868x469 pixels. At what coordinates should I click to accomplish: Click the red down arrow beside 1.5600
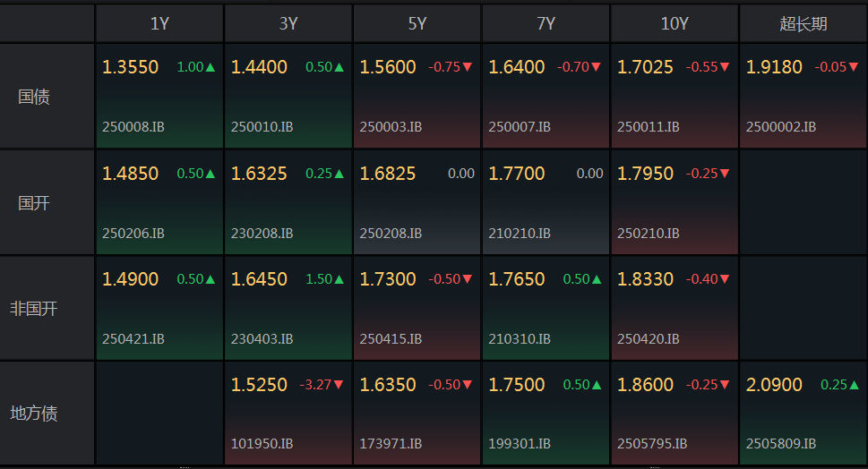coord(468,67)
